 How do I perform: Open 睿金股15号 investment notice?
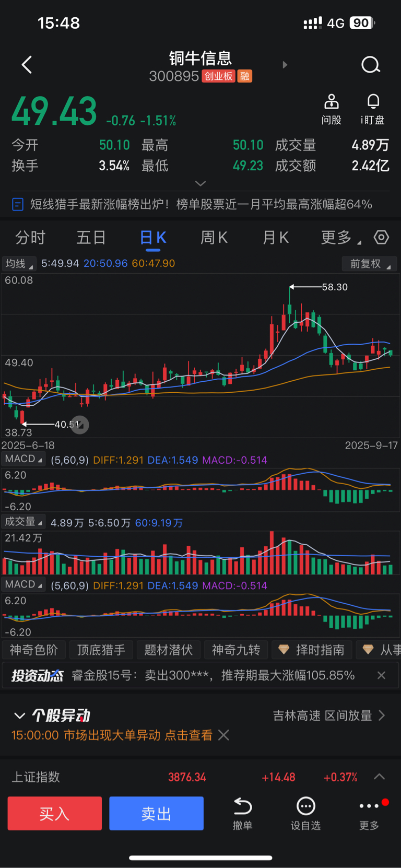pos(213,675)
